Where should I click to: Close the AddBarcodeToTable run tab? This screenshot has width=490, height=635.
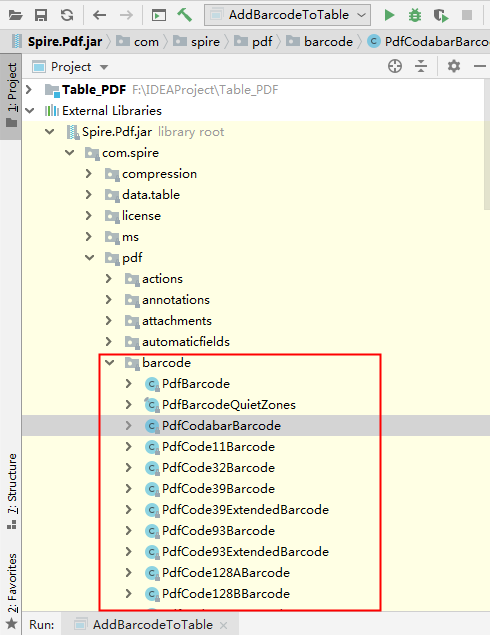tap(223, 626)
